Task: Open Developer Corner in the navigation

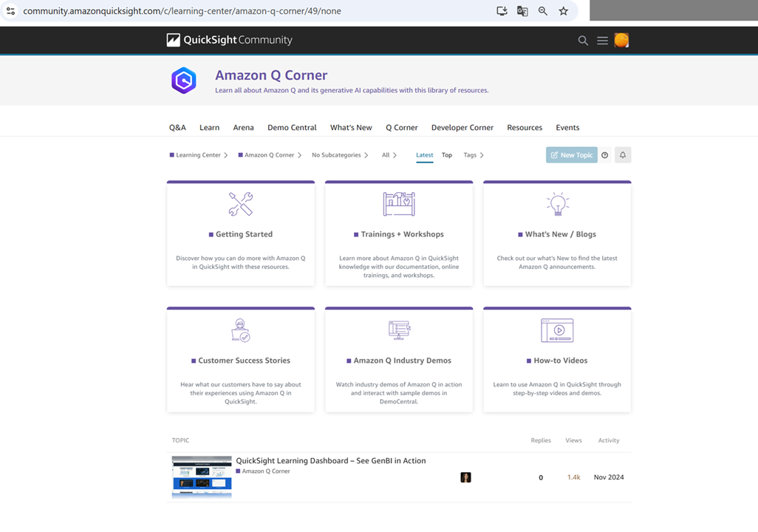Action: point(462,128)
